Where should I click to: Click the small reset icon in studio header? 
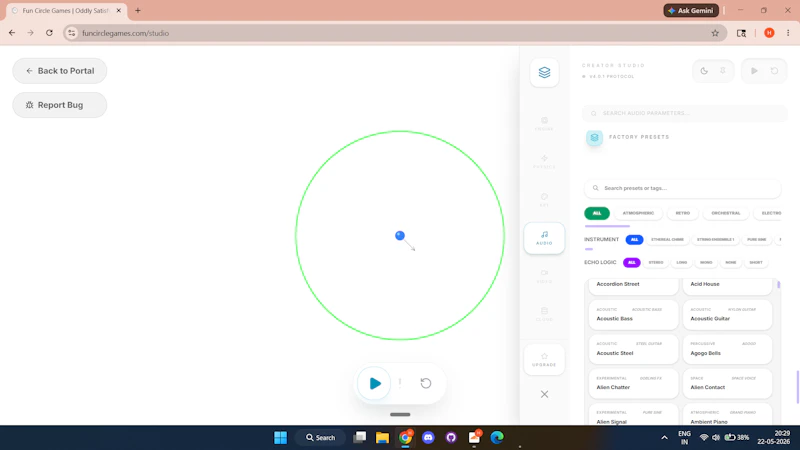pyautogui.click(x=774, y=71)
